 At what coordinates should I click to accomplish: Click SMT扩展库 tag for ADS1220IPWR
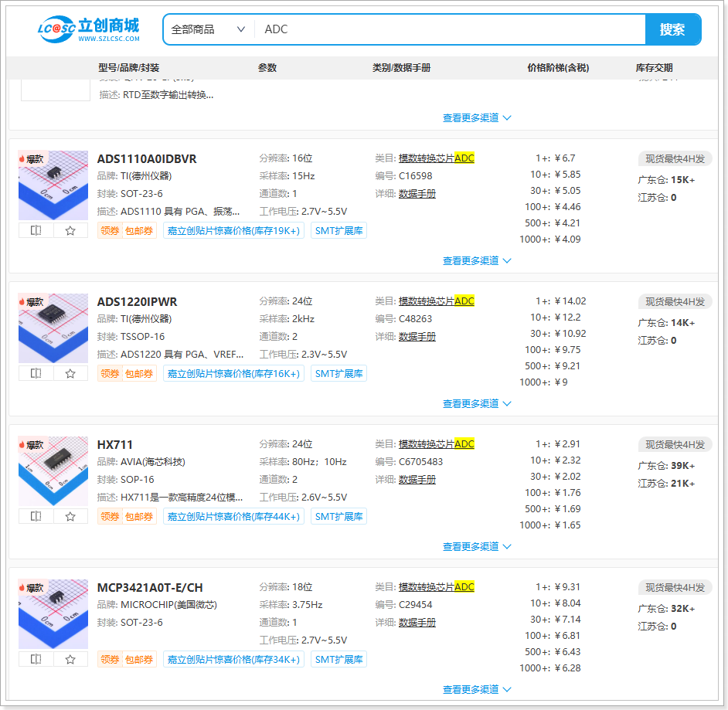(x=339, y=374)
